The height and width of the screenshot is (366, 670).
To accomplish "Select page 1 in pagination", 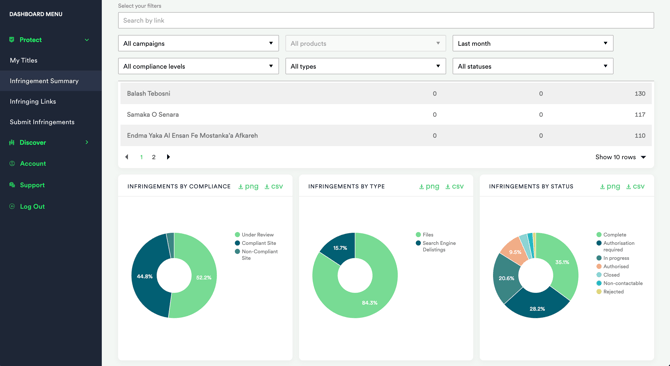I will 141,157.
